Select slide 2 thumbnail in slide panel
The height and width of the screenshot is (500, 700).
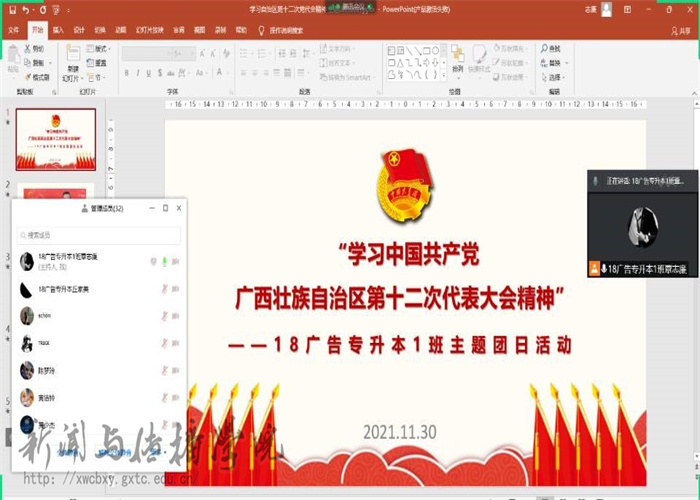(56, 191)
